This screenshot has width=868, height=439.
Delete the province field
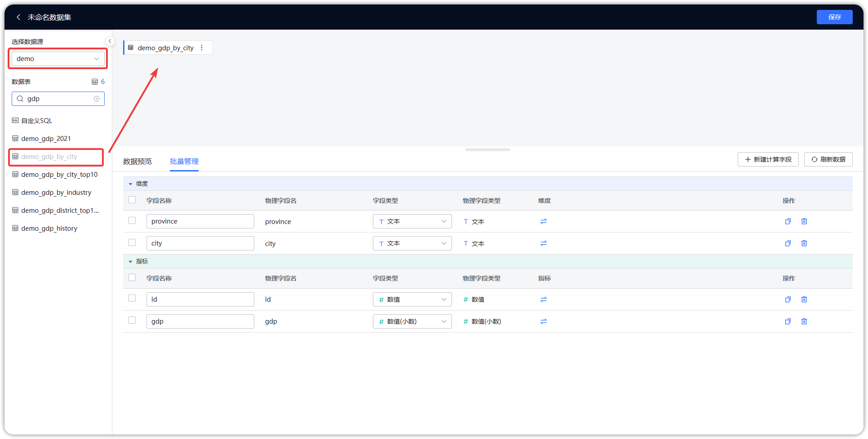804,221
